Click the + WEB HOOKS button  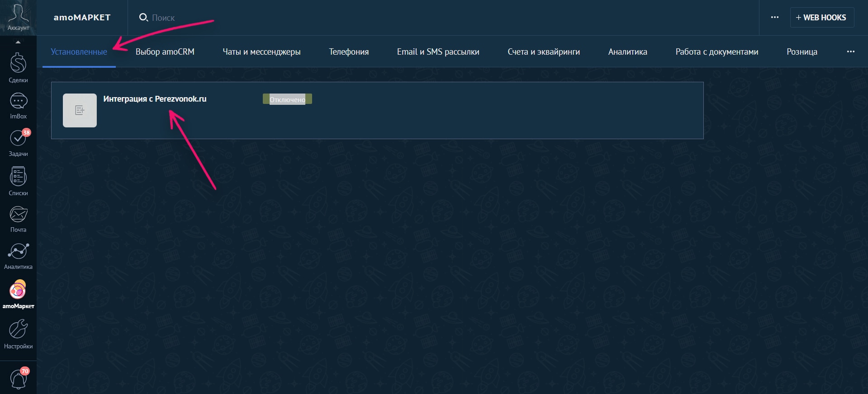(821, 17)
